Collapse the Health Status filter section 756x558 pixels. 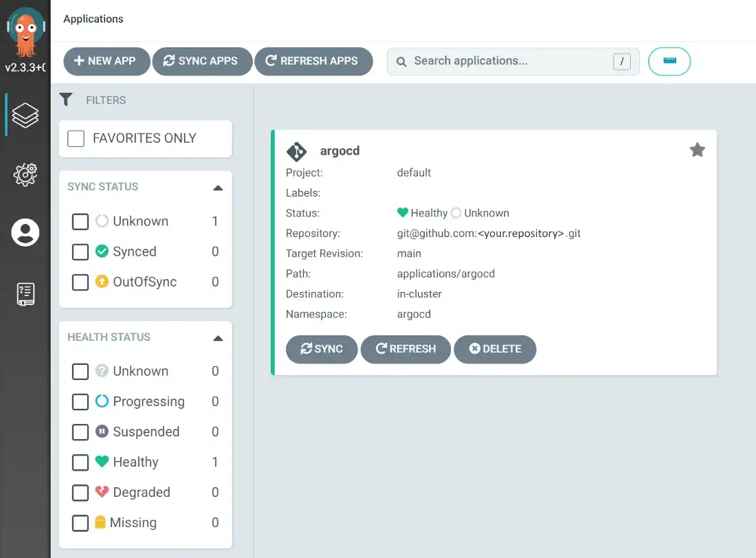pos(218,338)
